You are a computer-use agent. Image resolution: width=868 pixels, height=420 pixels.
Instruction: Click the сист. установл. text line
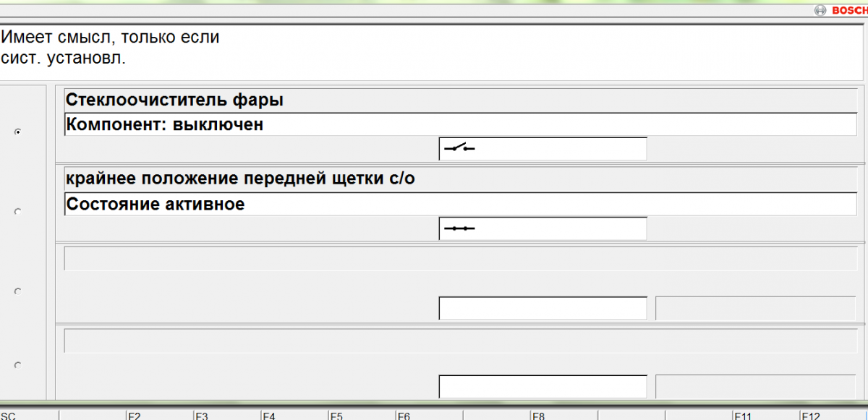pos(63,59)
